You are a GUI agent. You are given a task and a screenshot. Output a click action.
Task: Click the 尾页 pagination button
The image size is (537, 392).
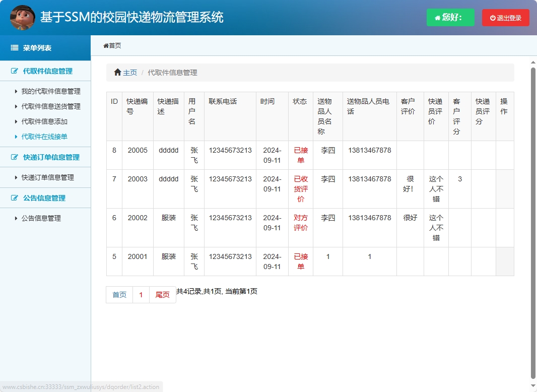point(162,295)
